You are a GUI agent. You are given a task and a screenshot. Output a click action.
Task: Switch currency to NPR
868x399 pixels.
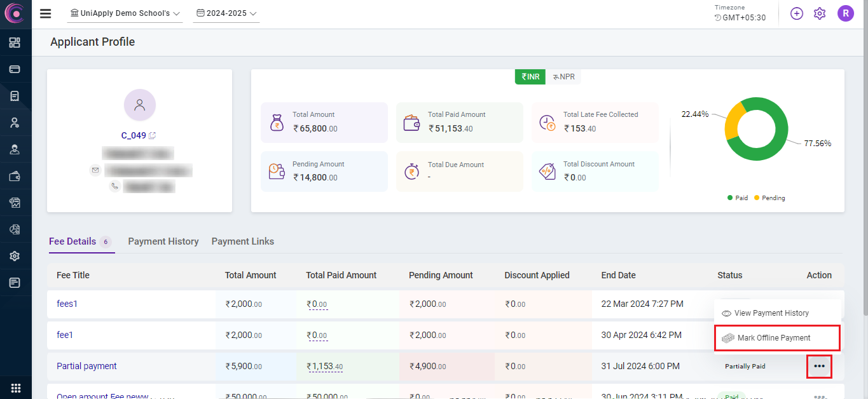coord(563,77)
